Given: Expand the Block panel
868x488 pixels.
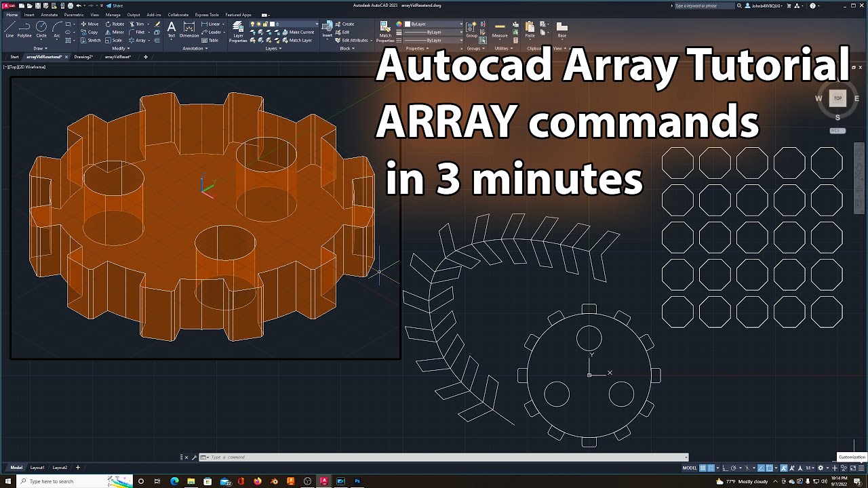Looking at the screenshot, I should coord(347,48).
